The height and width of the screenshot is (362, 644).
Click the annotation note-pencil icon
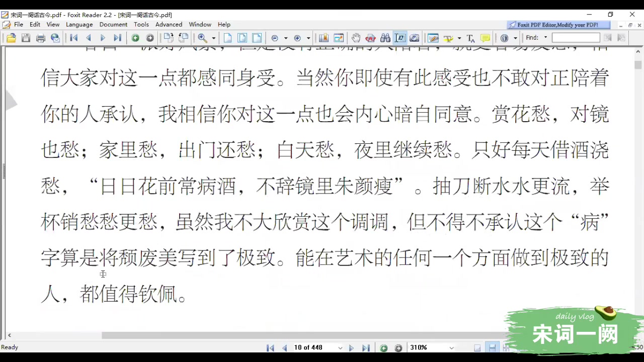point(433,38)
